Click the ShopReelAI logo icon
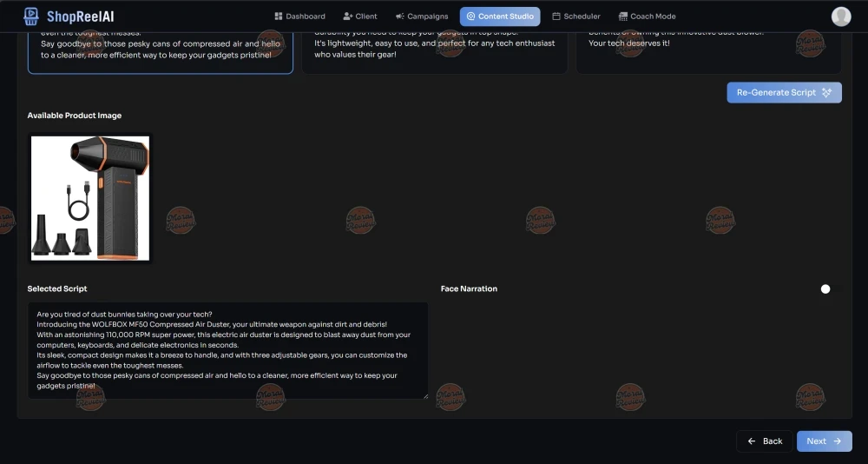 click(x=31, y=16)
